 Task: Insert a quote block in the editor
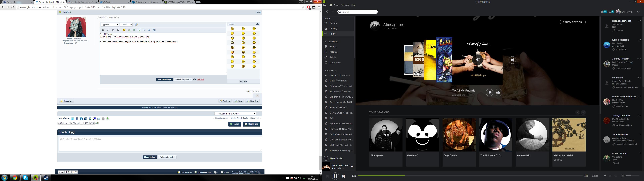[144, 30]
